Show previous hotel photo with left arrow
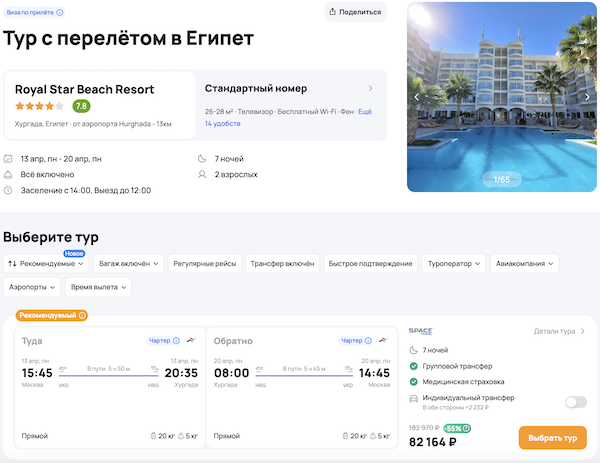Image resolution: width=600 pixels, height=463 pixels. tap(417, 97)
